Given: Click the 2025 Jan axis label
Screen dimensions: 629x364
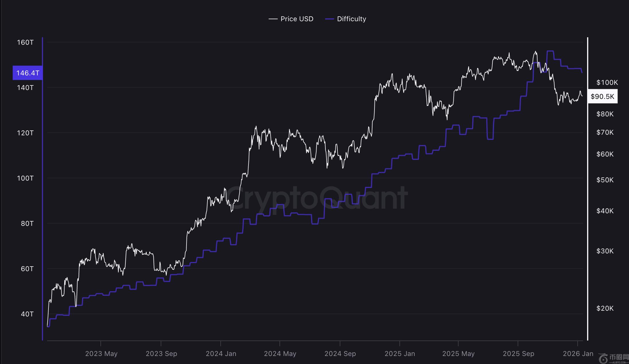Looking at the screenshot, I should (x=400, y=354).
